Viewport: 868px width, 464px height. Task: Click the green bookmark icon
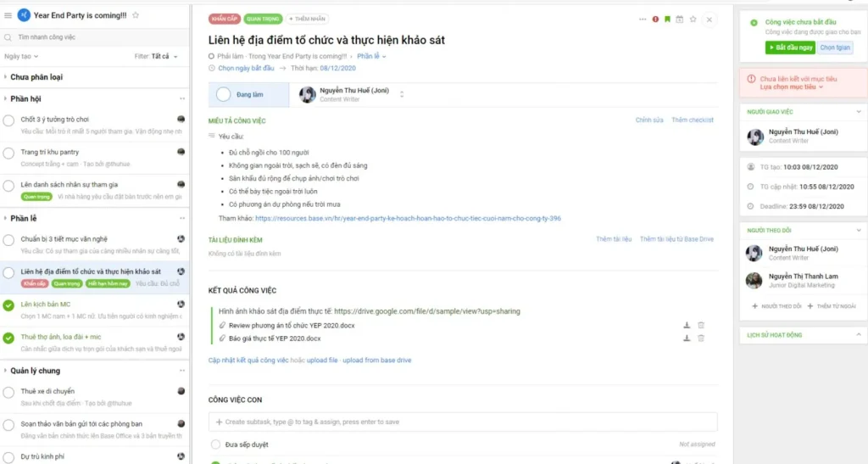pos(668,19)
